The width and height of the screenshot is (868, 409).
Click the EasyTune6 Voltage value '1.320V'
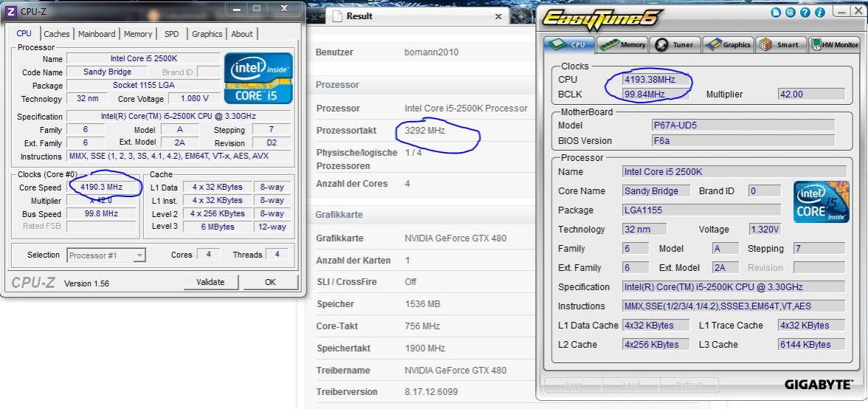[x=765, y=229]
